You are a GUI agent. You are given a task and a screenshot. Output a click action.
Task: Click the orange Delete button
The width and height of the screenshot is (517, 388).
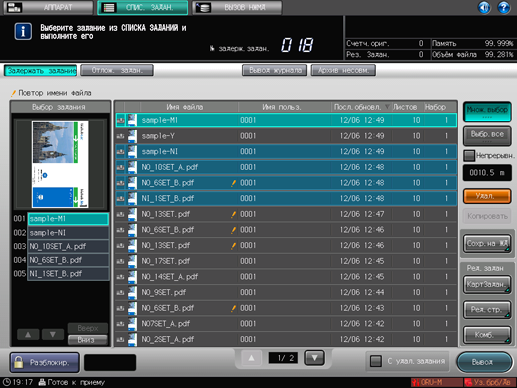point(487,196)
